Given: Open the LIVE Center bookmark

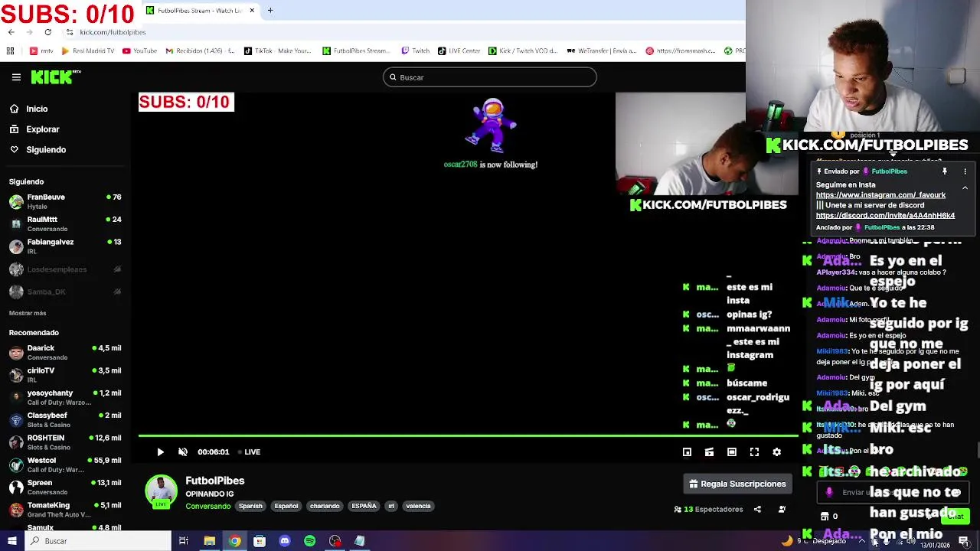Looking at the screenshot, I should 459,51.
